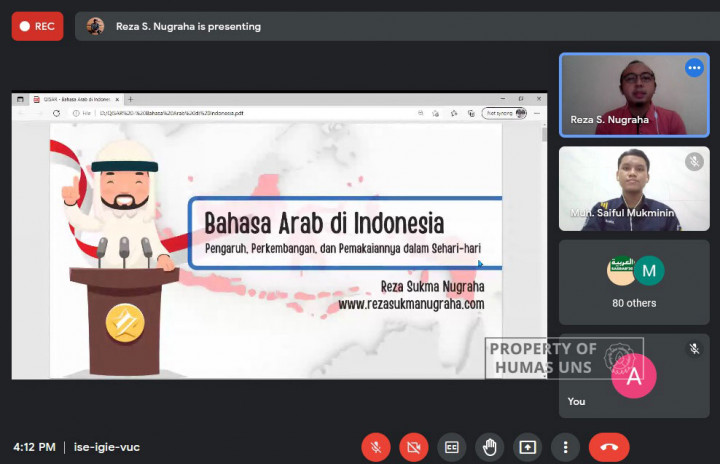Screen dimensions: 720x464
Task: Close the PDF tab in shared browser
Action: pos(117,99)
